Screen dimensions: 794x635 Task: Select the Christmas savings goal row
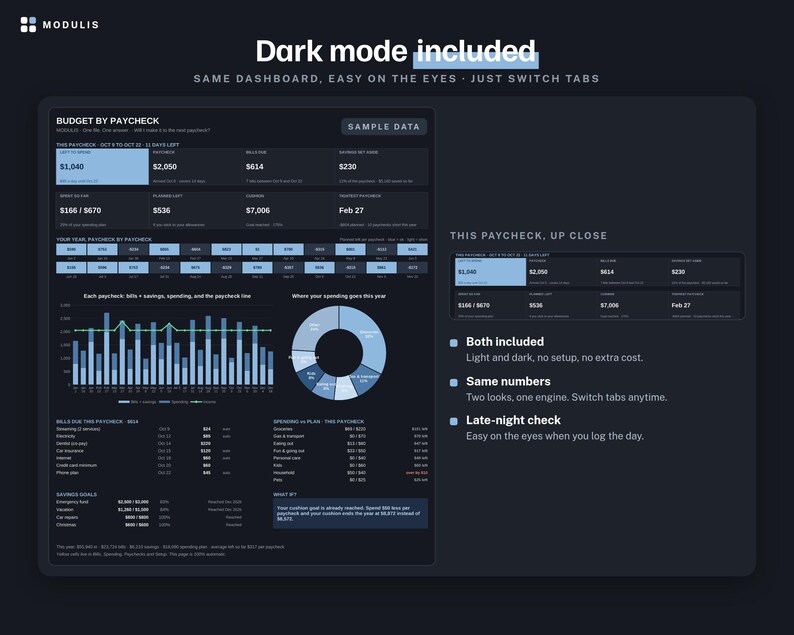click(x=149, y=525)
